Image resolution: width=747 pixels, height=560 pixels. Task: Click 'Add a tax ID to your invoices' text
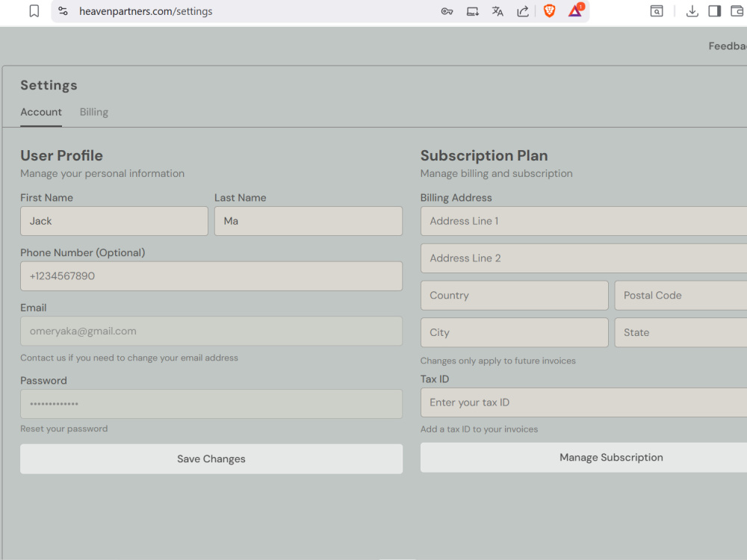(x=479, y=429)
